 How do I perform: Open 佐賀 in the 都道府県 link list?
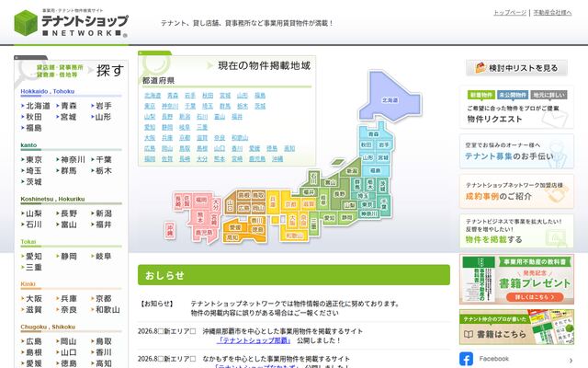167,159
